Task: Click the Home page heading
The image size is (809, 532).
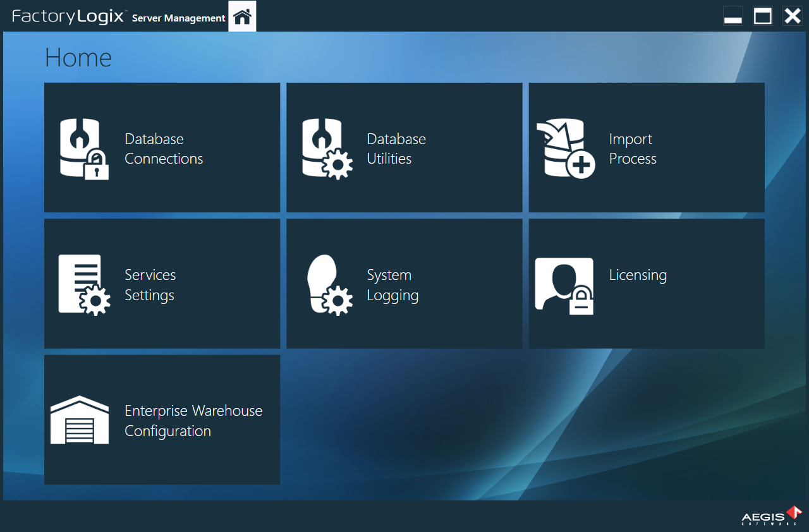Action: (x=77, y=57)
